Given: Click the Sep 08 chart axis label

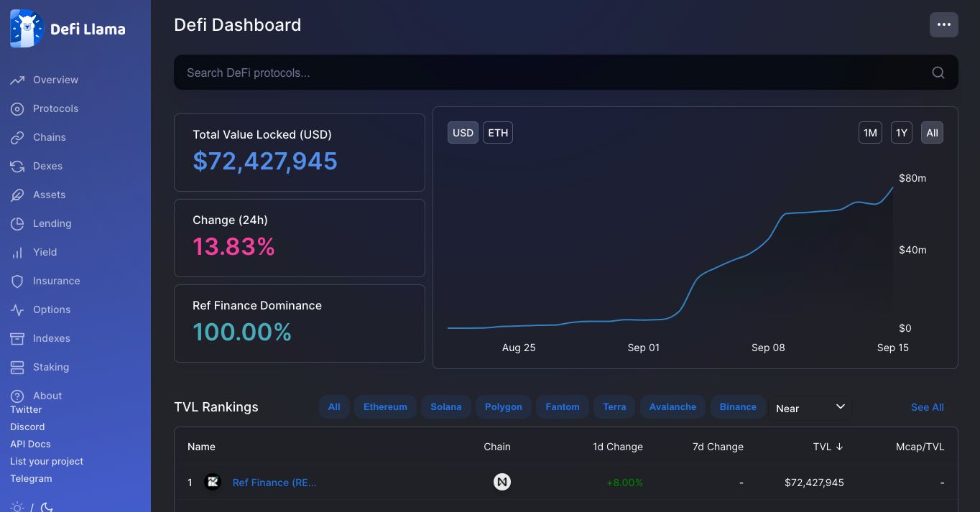Looking at the screenshot, I should [768, 348].
